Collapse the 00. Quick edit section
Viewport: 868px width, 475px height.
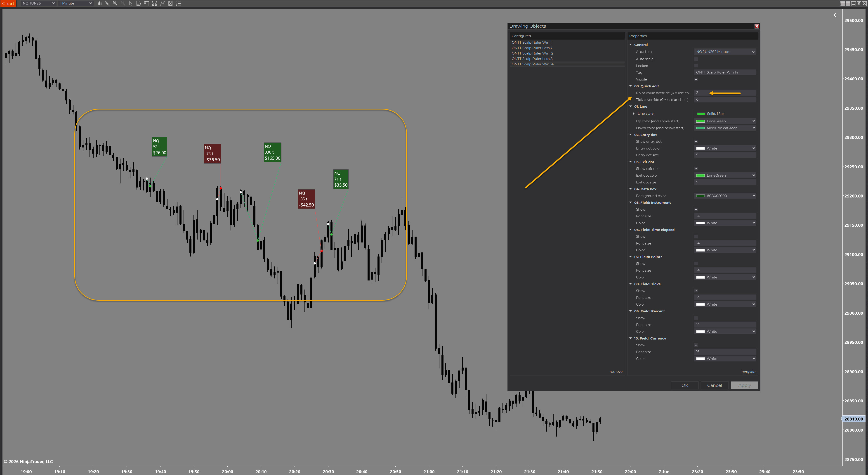(x=630, y=86)
